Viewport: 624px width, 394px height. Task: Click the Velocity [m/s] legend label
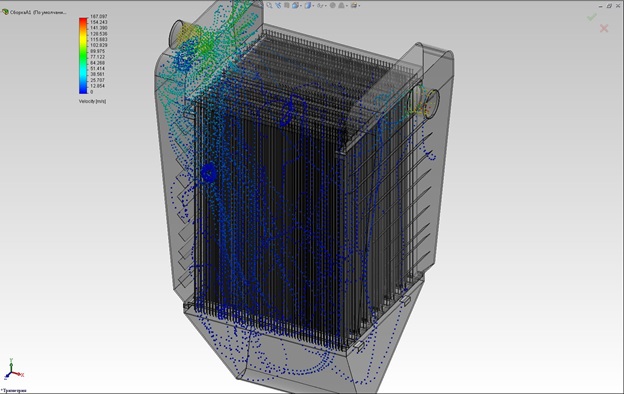[x=92, y=101]
